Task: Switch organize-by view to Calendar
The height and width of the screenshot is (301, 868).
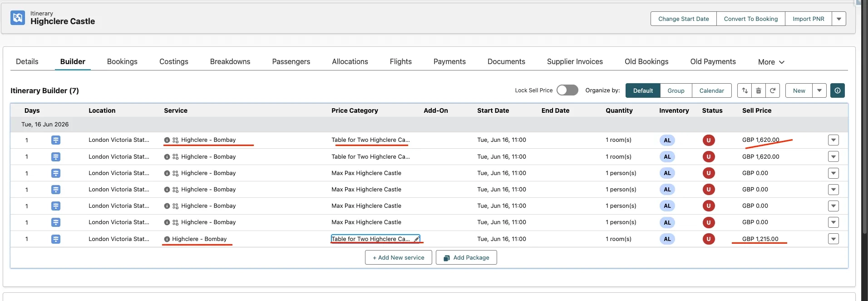Action: (711, 90)
